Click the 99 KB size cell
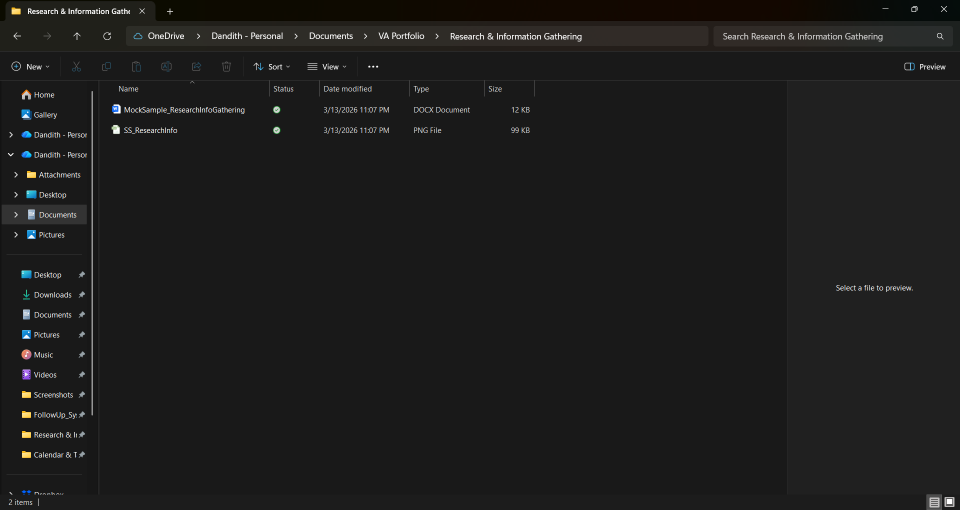This screenshot has height=510, width=960. click(x=520, y=130)
